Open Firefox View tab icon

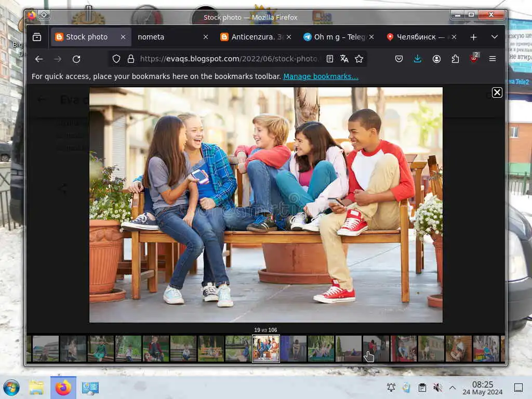click(x=37, y=37)
